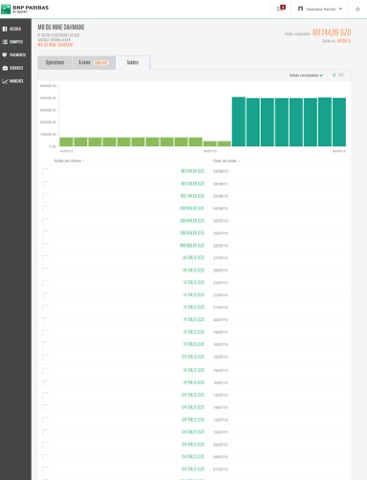
Task: Click the MR OU MME DAHMANE account title
Action: pos(61,27)
